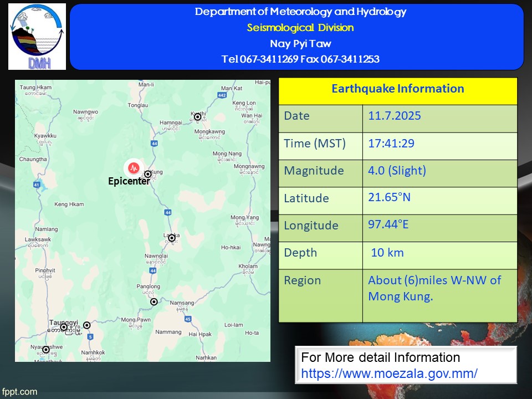
Task: Click the Keng Lon label on map
Action: point(244,103)
